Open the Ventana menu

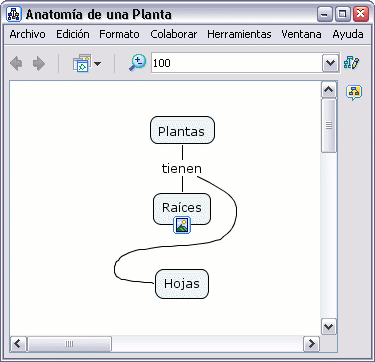pos(301,34)
